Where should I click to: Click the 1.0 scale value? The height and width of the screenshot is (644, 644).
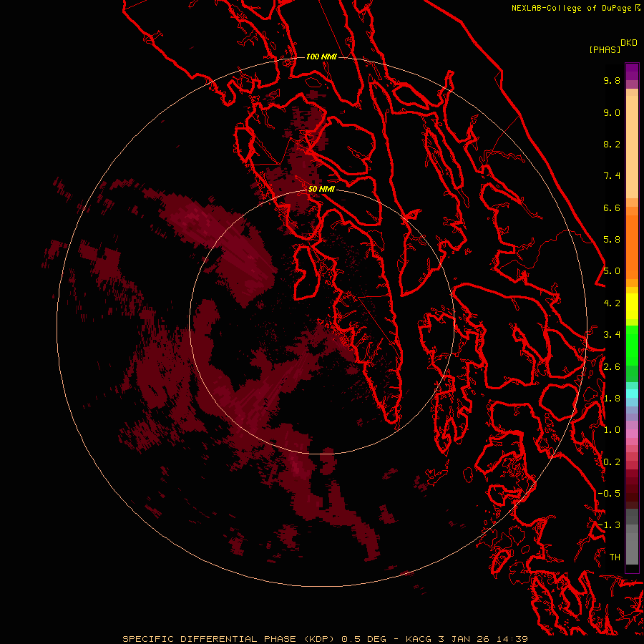tap(612, 430)
